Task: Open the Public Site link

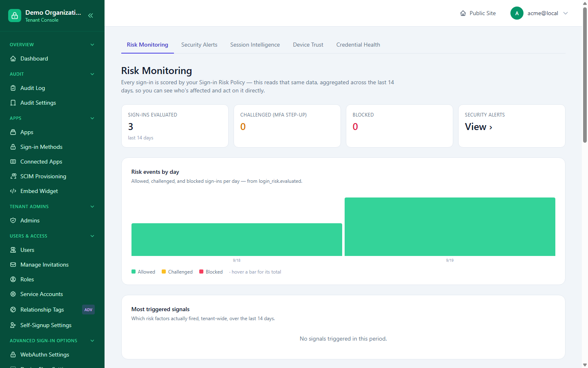Action: (x=478, y=13)
